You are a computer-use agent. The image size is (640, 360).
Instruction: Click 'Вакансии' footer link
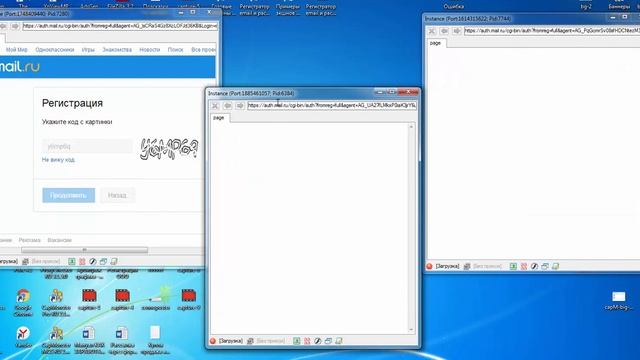[60, 240]
